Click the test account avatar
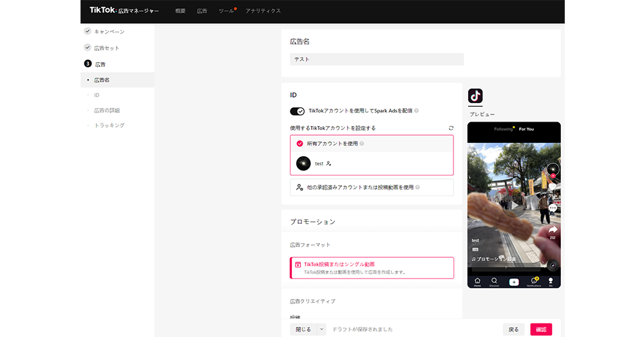 click(x=303, y=163)
